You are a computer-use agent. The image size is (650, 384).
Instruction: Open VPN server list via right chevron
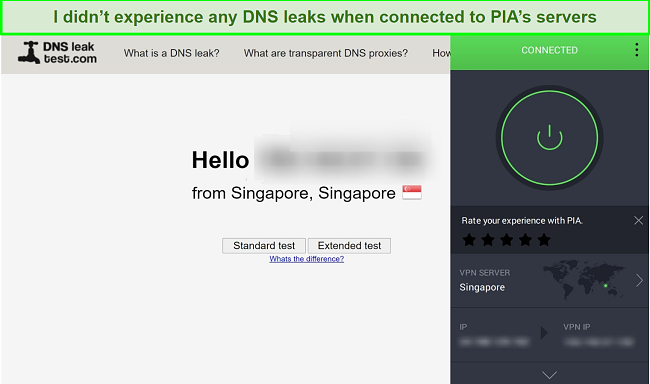click(x=639, y=281)
